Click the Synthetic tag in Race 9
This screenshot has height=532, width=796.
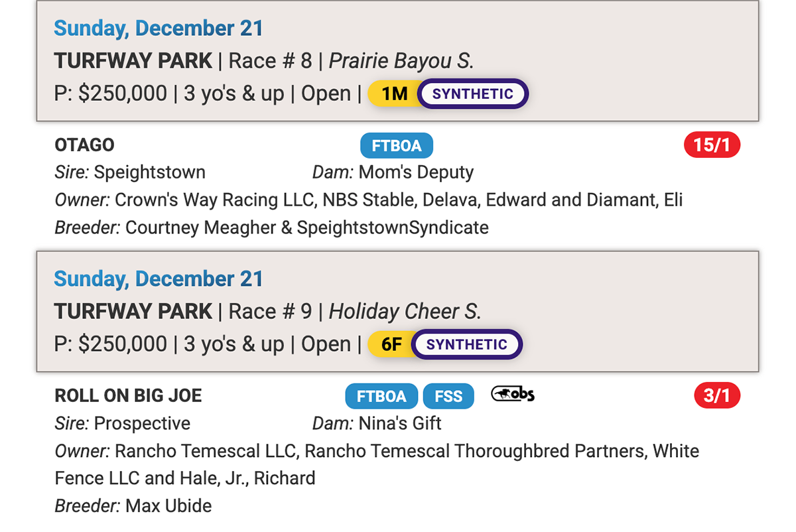[467, 345]
